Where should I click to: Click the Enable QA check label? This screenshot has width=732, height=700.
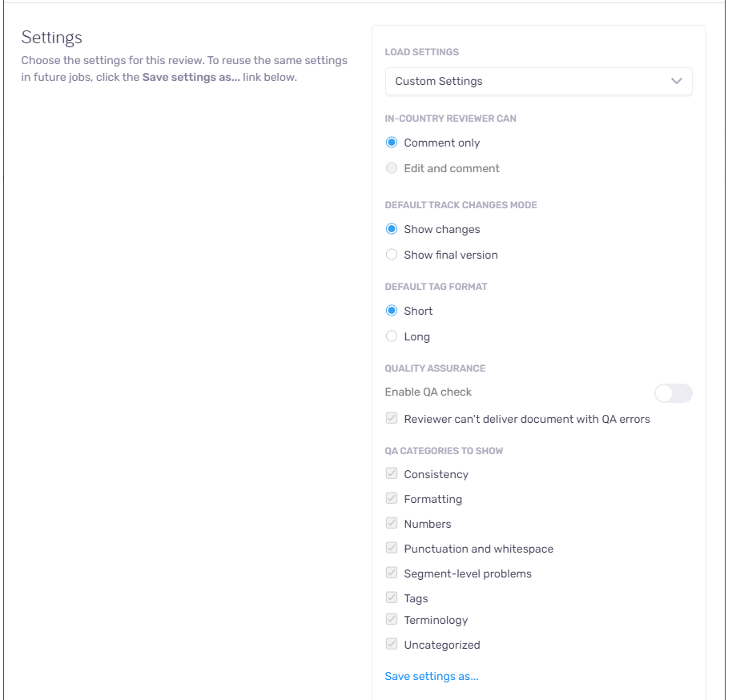[428, 392]
